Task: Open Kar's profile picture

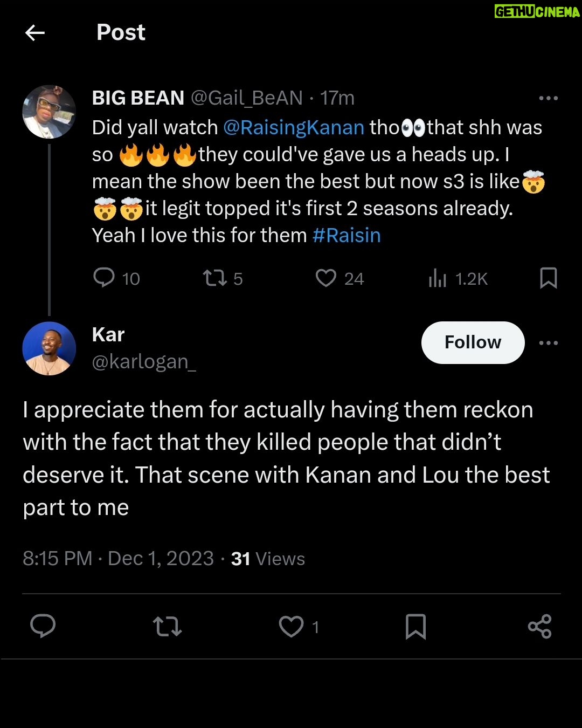Action: [49, 348]
